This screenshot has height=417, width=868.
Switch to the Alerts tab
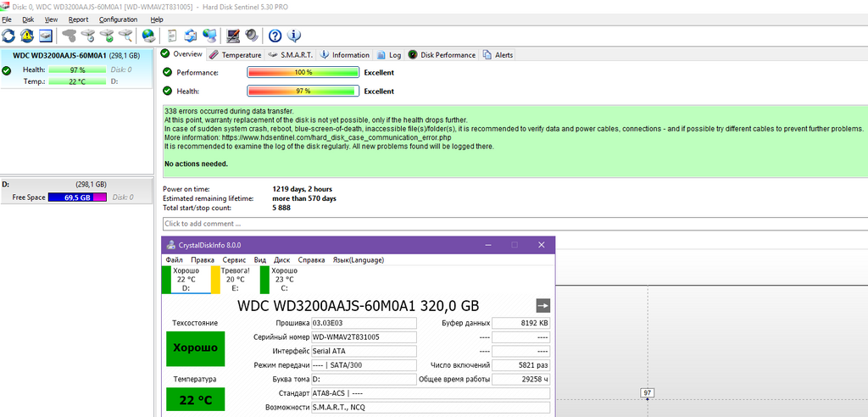[498, 55]
